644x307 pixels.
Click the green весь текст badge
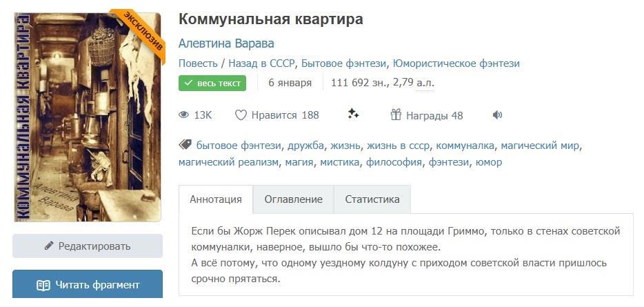(x=212, y=83)
